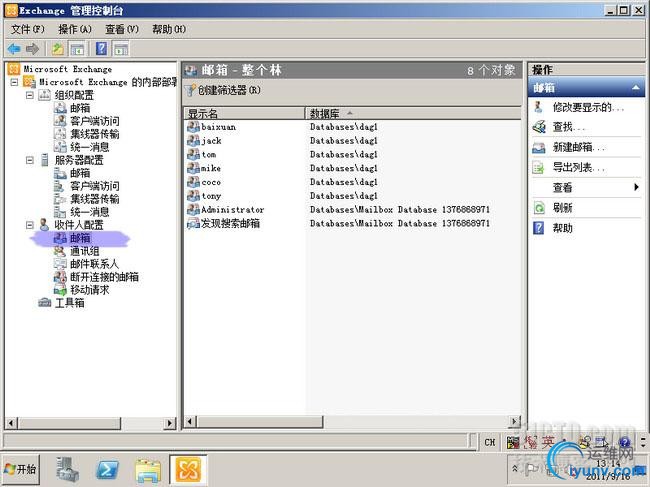This screenshot has height=487, width=650.
Task: Select the baixuan mailbox row
Action: (x=352, y=127)
